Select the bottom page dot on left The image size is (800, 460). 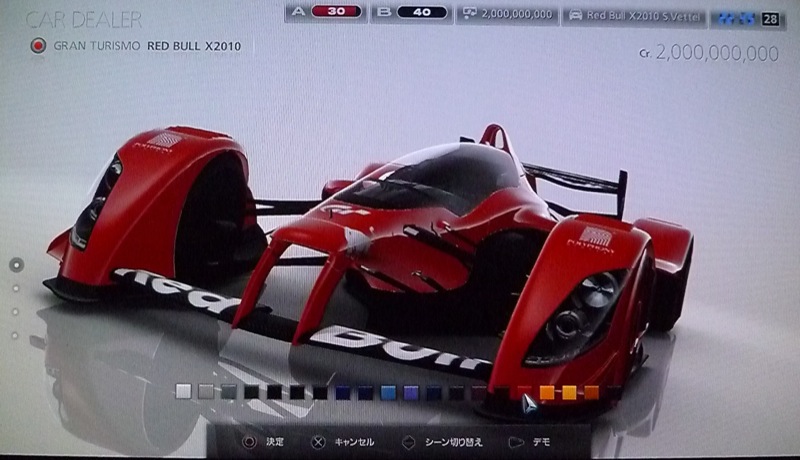click(x=16, y=335)
